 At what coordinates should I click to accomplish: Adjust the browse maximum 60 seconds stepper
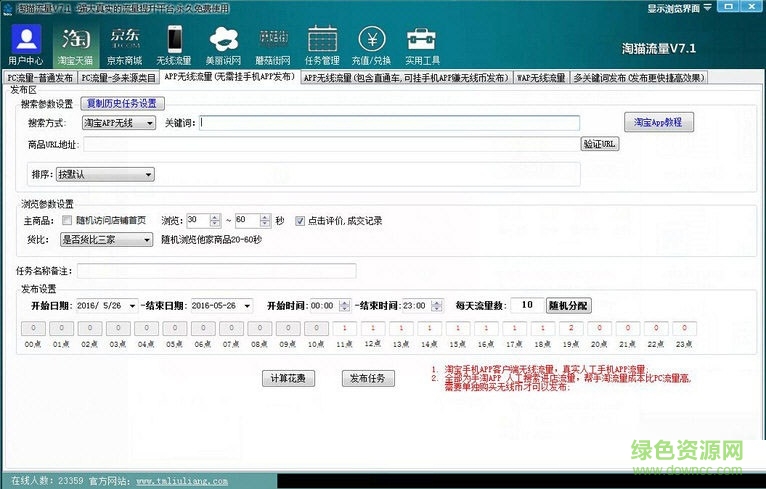(264, 220)
